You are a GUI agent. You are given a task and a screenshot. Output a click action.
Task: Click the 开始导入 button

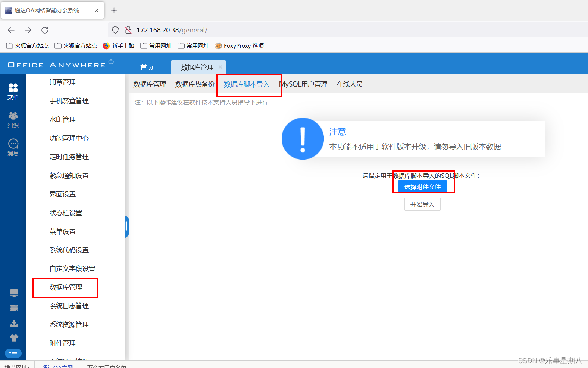(422, 204)
